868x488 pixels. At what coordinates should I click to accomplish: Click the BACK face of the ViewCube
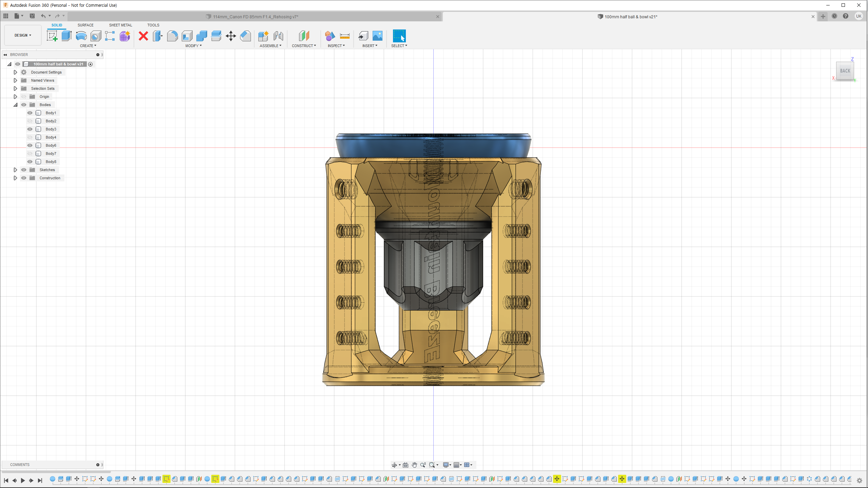tap(845, 71)
